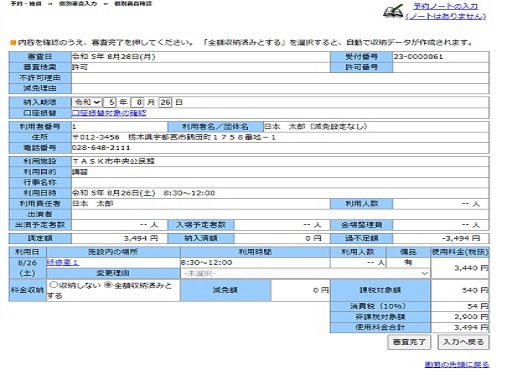512x385 pixels.
Task: Click the notebook and pen icon
Action: (x=393, y=11)
